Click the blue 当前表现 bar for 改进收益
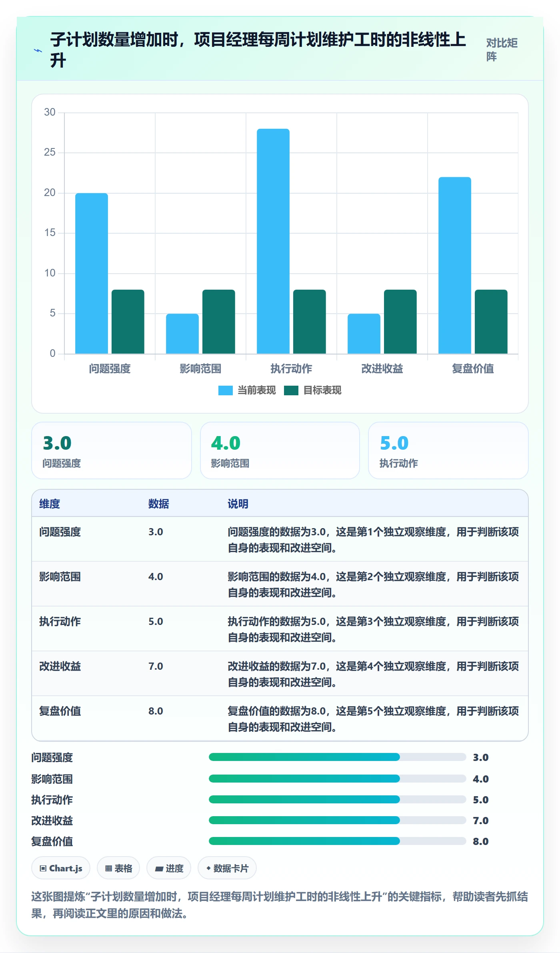The image size is (560, 953). pyautogui.click(x=364, y=334)
